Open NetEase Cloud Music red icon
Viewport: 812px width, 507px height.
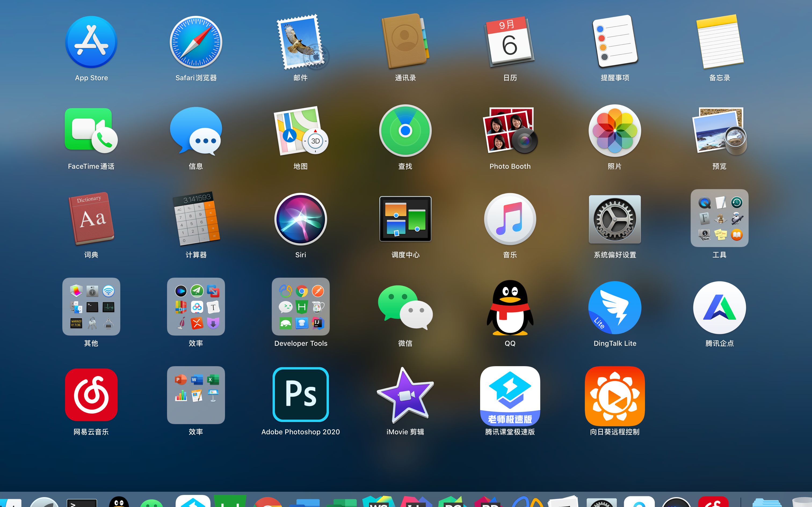click(x=91, y=395)
